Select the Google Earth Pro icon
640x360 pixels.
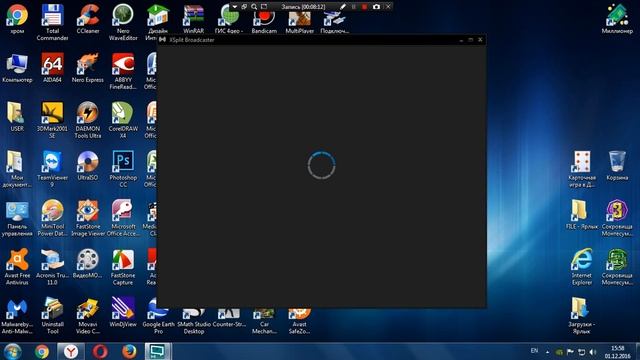pos(158,322)
